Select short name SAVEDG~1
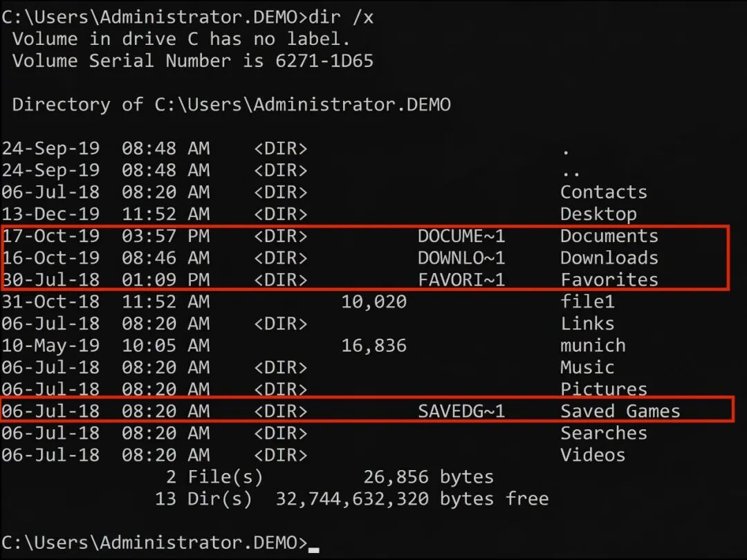747x560 pixels. (461, 411)
